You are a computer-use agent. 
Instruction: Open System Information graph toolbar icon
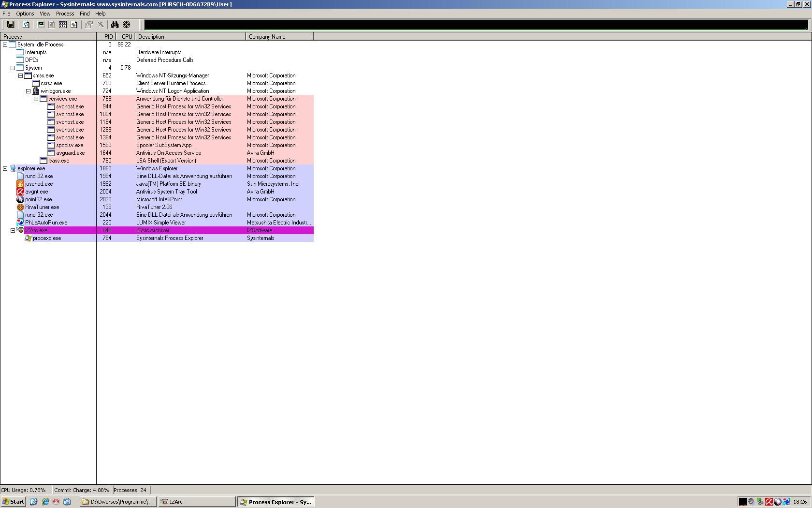(x=41, y=25)
